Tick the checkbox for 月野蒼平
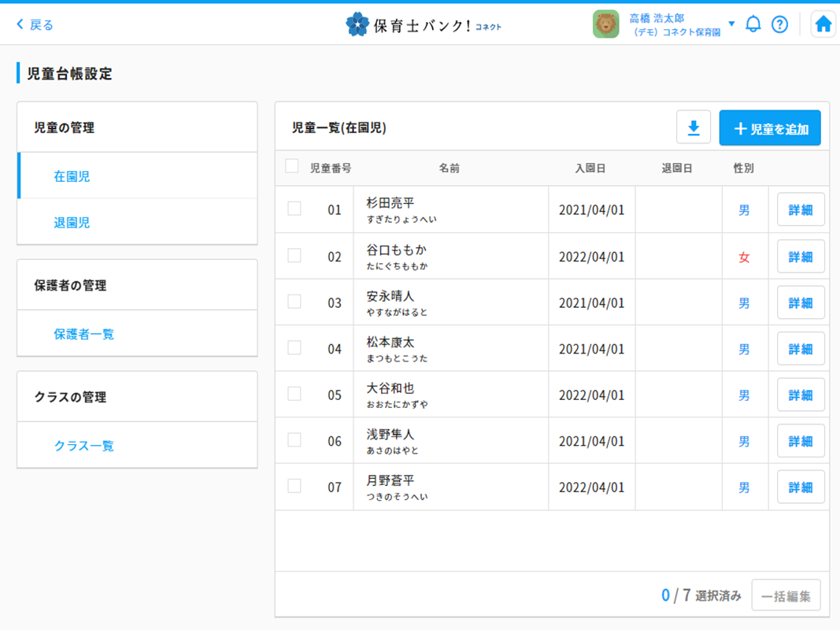 pos(294,486)
